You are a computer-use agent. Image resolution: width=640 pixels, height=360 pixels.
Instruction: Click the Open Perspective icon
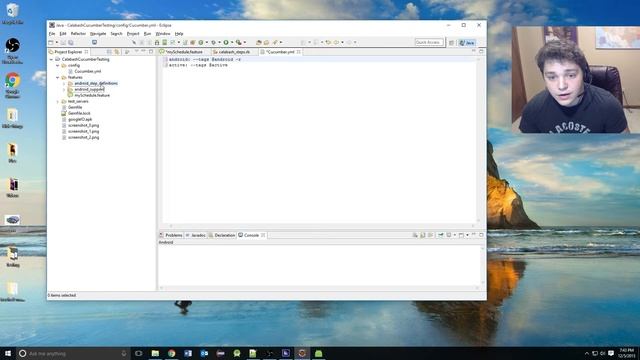[x=451, y=42]
